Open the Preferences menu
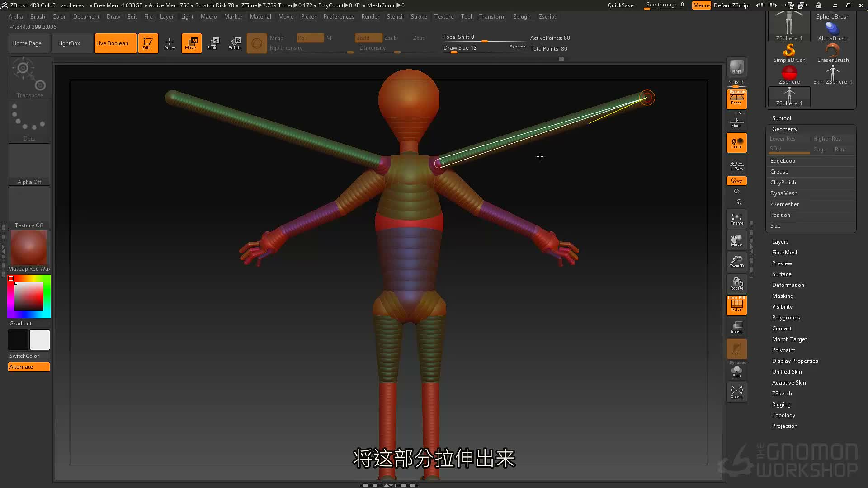The width and height of the screenshot is (868, 488). [339, 17]
